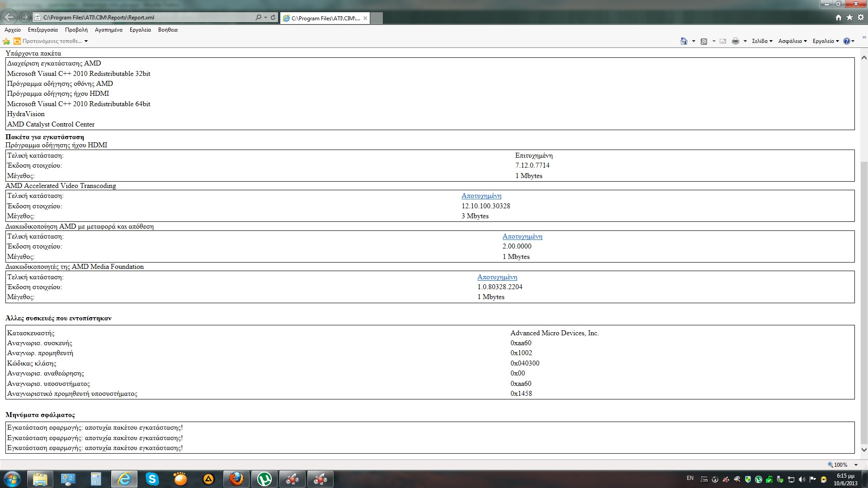The width and height of the screenshot is (868, 488).
Task: Expand the address bar search dropdown arrow
Action: click(x=265, y=17)
